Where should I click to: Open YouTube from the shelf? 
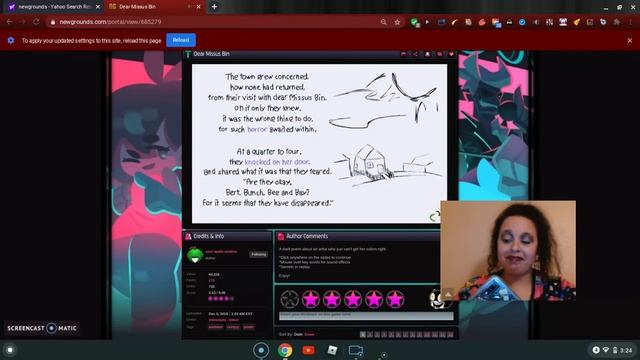tap(309, 350)
